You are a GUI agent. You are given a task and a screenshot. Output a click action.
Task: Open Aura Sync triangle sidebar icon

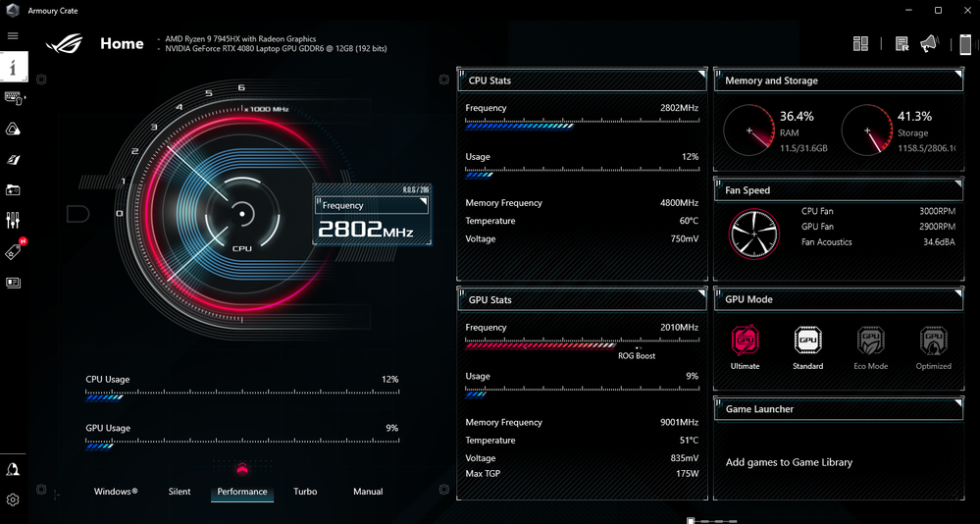point(13,129)
